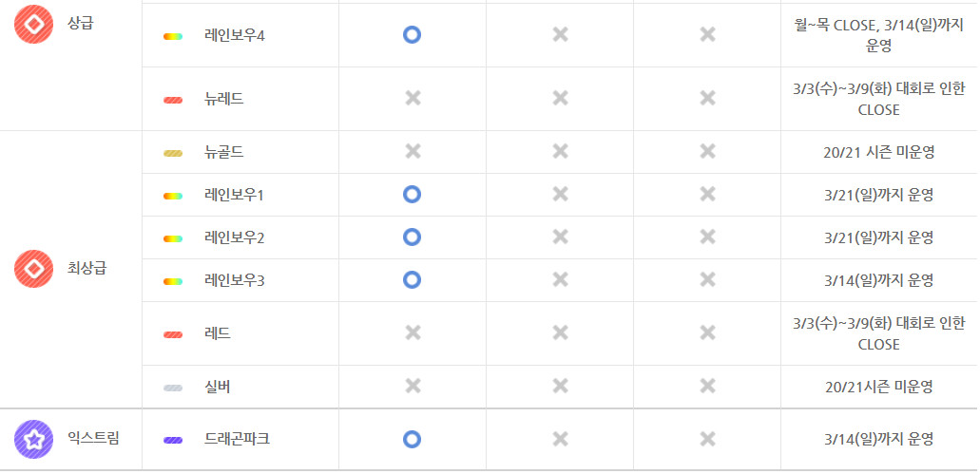Click the blue open circle in 레인보우2 row
Screen dimensions: 980x474
[x=412, y=237]
